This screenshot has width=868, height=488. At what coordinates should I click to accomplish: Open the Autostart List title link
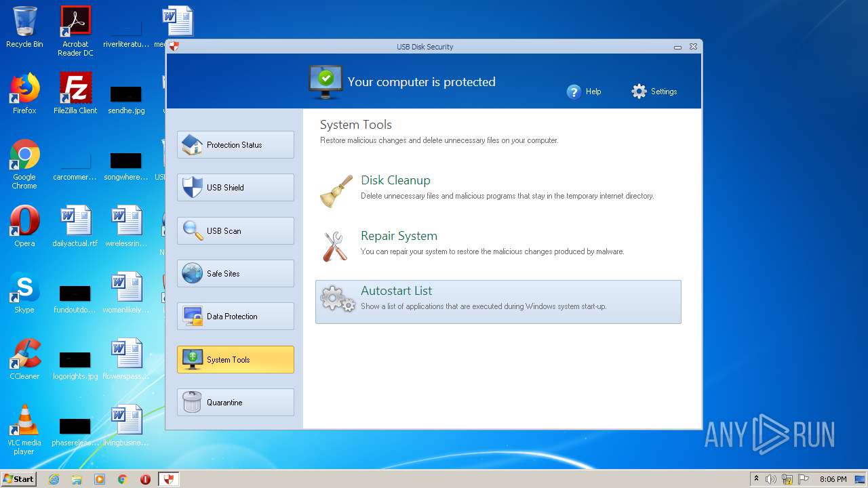pyautogui.click(x=396, y=291)
